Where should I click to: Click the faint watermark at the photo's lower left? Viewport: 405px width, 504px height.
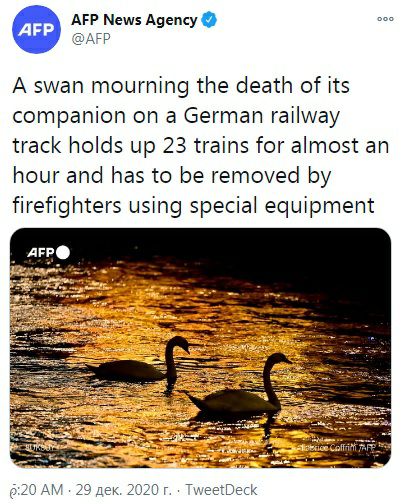39,447
